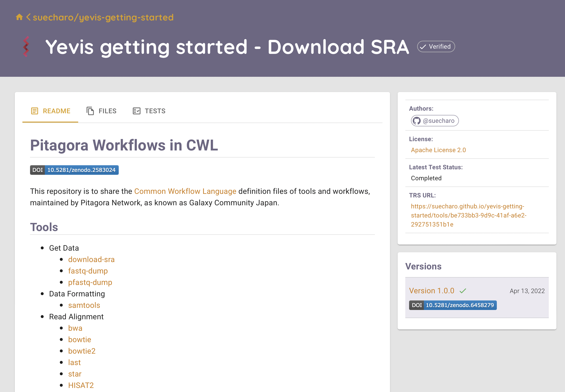The image size is (565, 392).
Task: Click the 'Get Data' list item
Action: click(64, 248)
